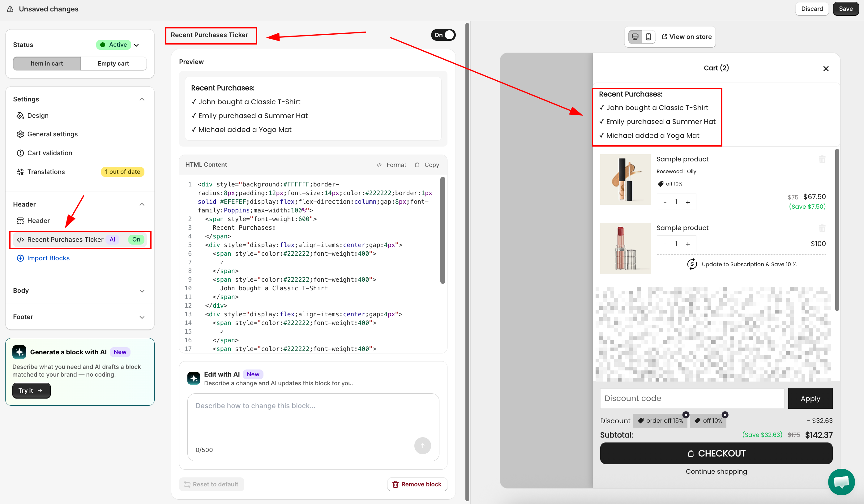The height and width of the screenshot is (504, 864).
Task: Delete first Sample product trash icon
Action: [x=822, y=159]
